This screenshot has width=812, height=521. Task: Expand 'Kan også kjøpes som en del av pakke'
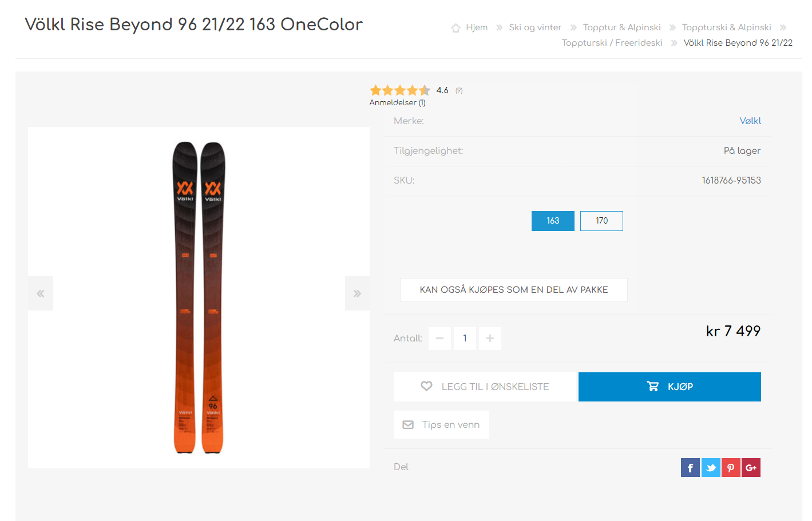coord(514,290)
